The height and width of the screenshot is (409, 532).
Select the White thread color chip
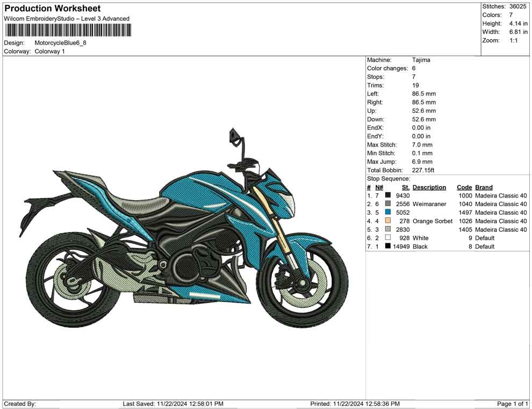pyautogui.click(x=387, y=238)
